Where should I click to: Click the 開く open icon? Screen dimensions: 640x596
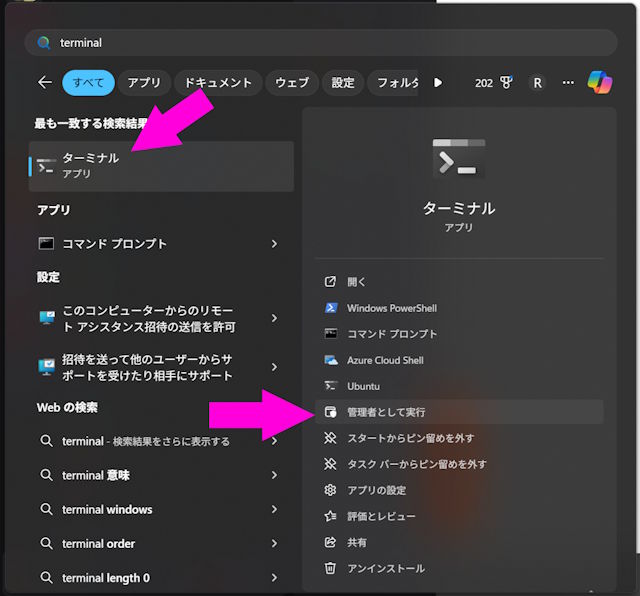click(x=330, y=282)
